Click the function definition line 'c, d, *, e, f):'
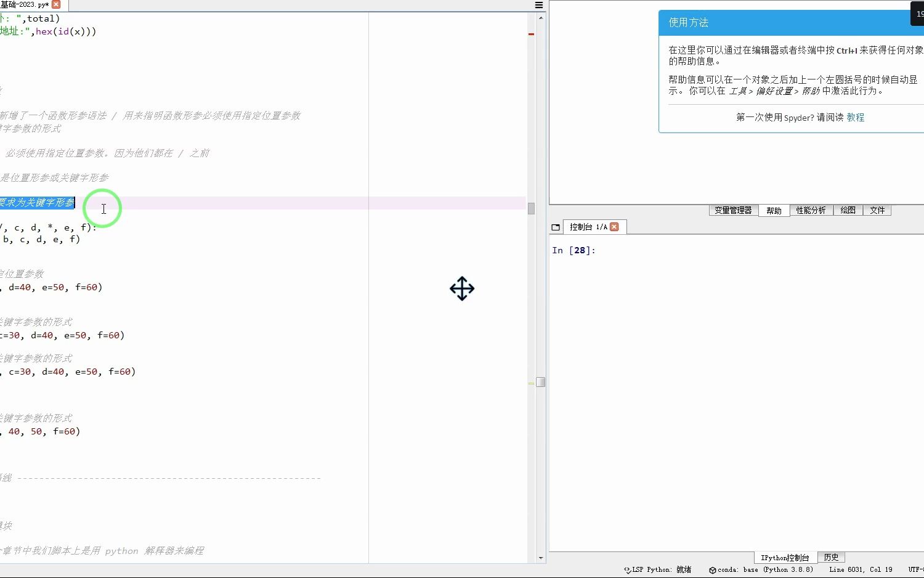Screen dimensions: 924x578 point(48,227)
